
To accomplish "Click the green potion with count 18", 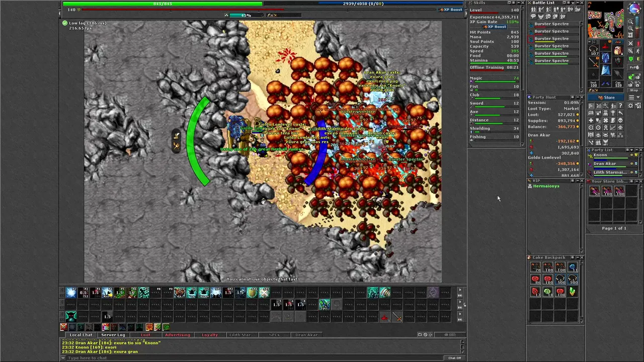I will [547, 292].
